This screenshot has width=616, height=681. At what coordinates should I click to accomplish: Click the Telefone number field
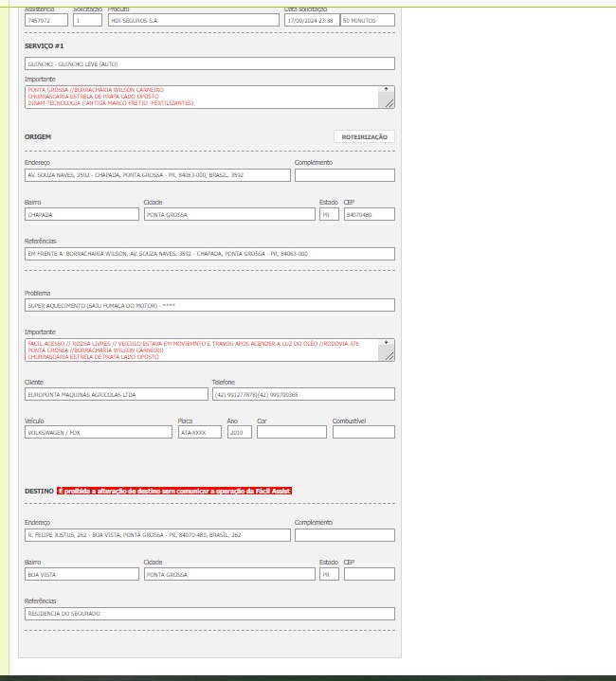point(302,394)
